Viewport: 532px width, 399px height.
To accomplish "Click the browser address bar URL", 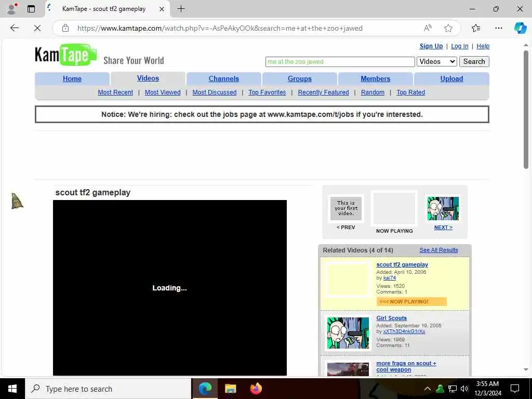I will [220, 28].
